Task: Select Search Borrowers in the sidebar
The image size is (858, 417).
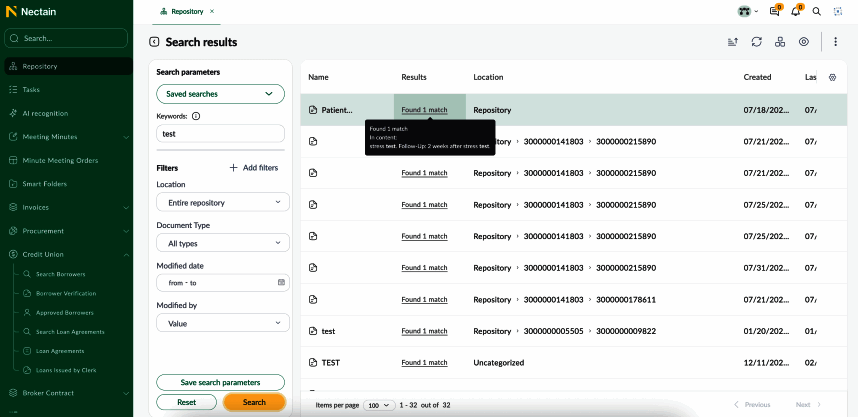Action: (60, 274)
